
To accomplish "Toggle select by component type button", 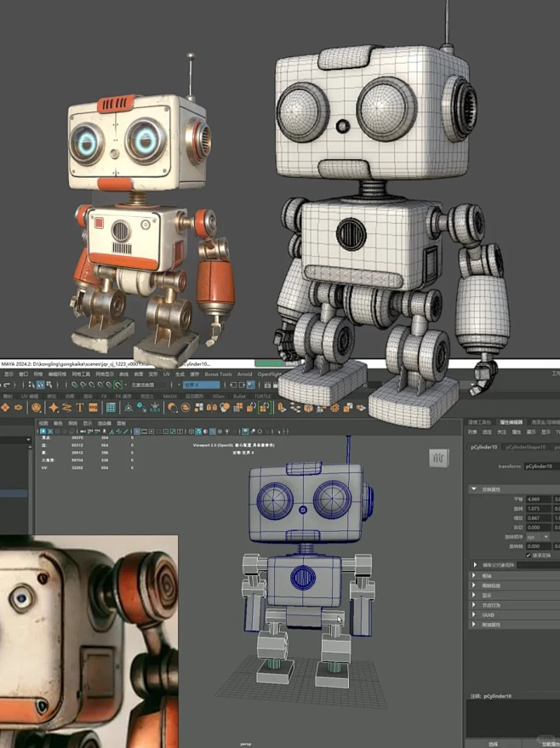I will point(49,385).
